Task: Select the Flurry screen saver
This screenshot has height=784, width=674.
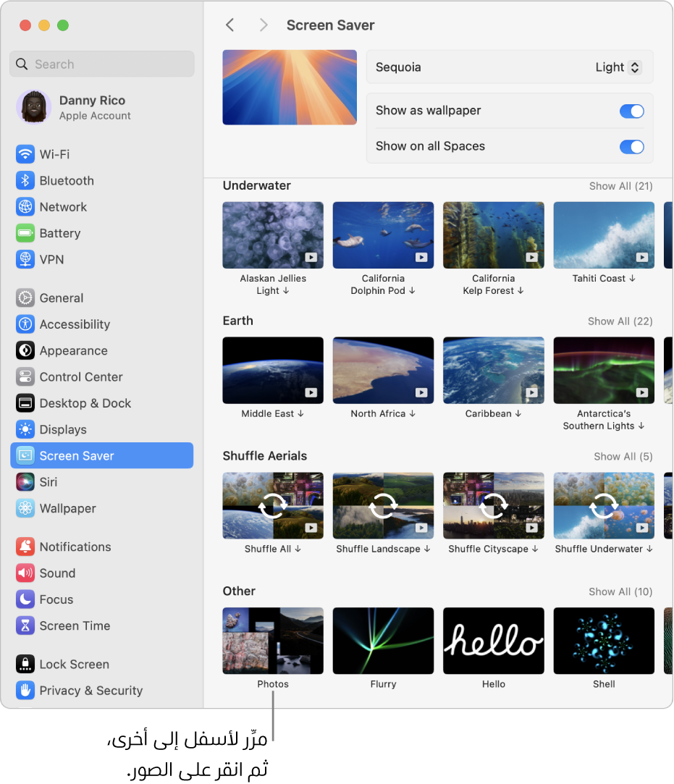Action: tap(383, 641)
